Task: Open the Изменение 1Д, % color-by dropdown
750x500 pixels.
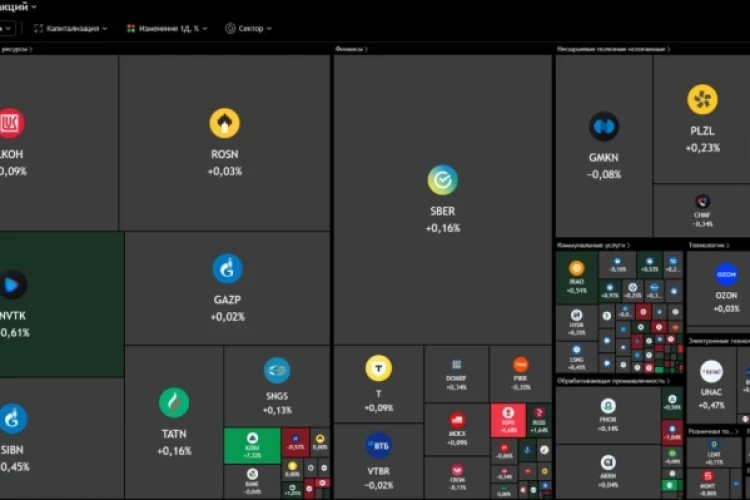Action: (167, 29)
